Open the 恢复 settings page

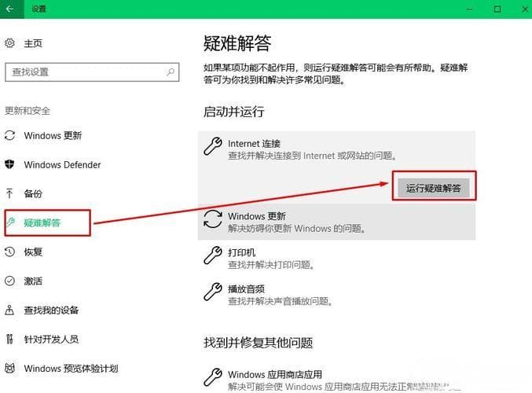(33, 252)
